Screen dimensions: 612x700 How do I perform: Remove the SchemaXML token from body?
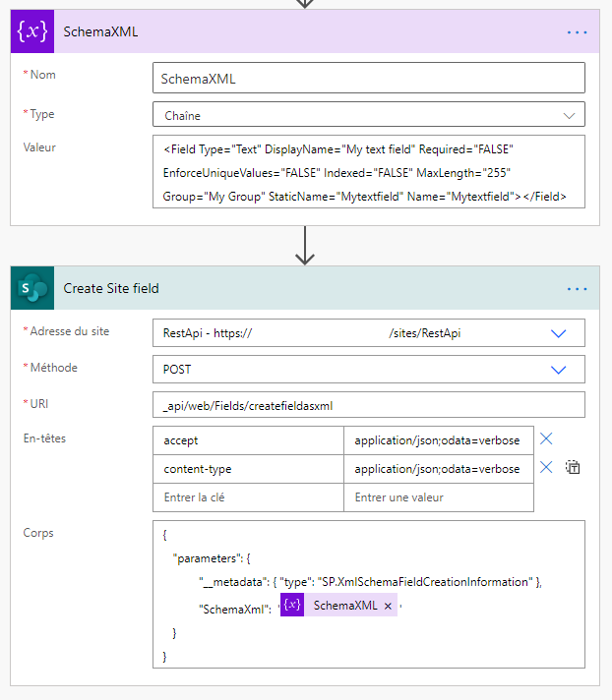[388, 606]
